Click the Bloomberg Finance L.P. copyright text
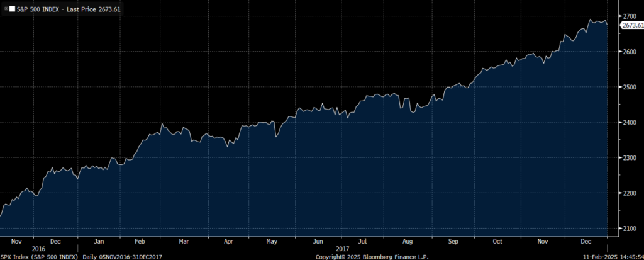644x260 pixels. tap(364, 256)
